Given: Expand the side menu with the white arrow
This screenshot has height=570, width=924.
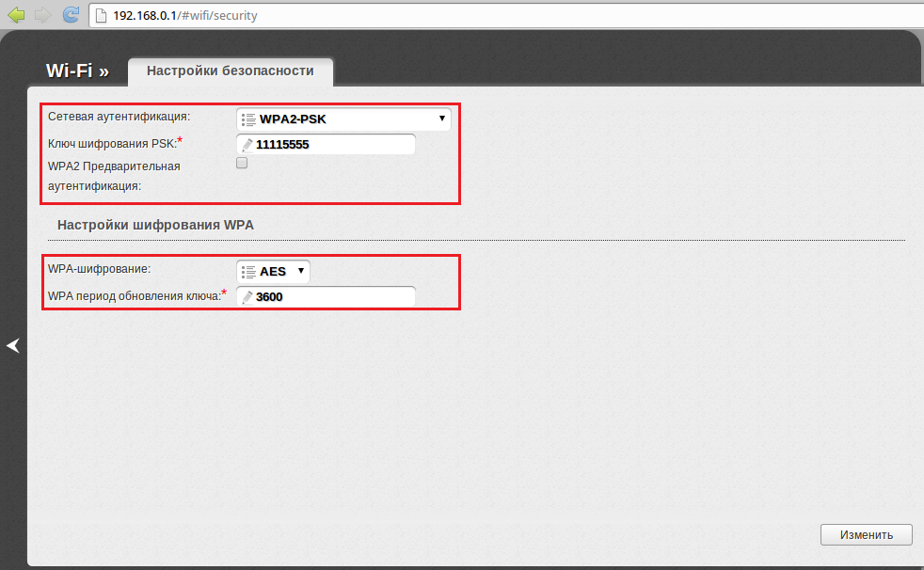Looking at the screenshot, I should click(x=12, y=346).
